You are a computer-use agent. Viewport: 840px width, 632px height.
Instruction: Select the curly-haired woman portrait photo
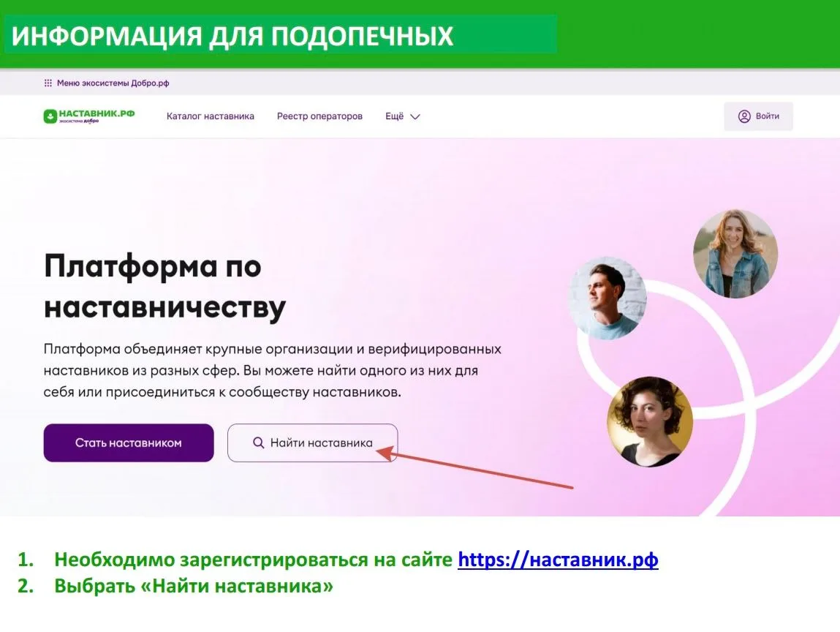(650, 421)
